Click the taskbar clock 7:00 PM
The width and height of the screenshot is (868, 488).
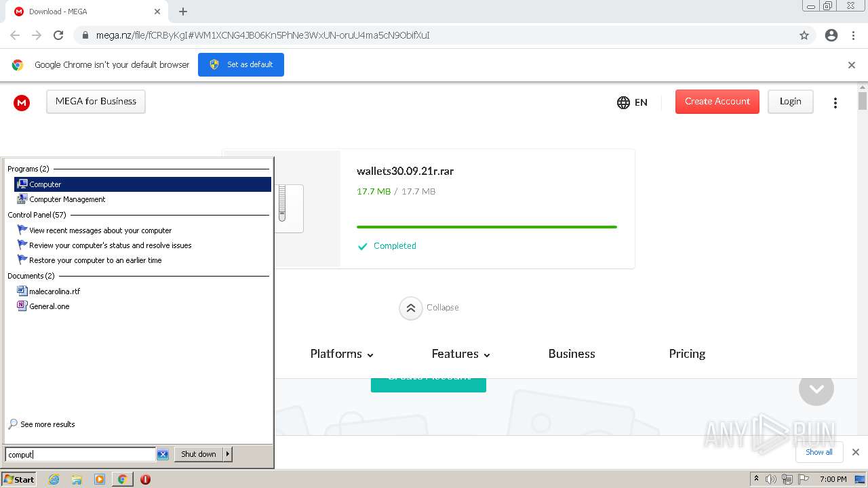[x=833, y=479]
